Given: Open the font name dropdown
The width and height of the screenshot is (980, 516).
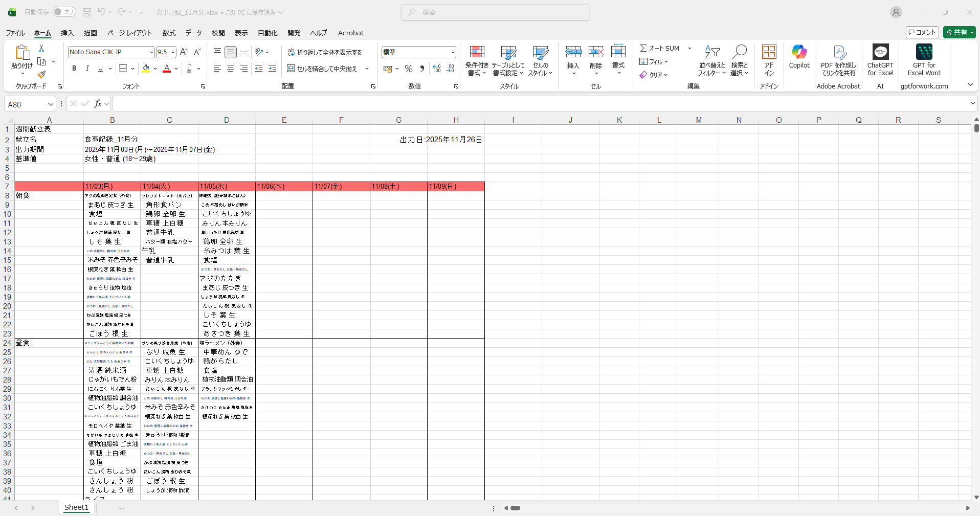Looking at the screenshot, I should (151, 52).
